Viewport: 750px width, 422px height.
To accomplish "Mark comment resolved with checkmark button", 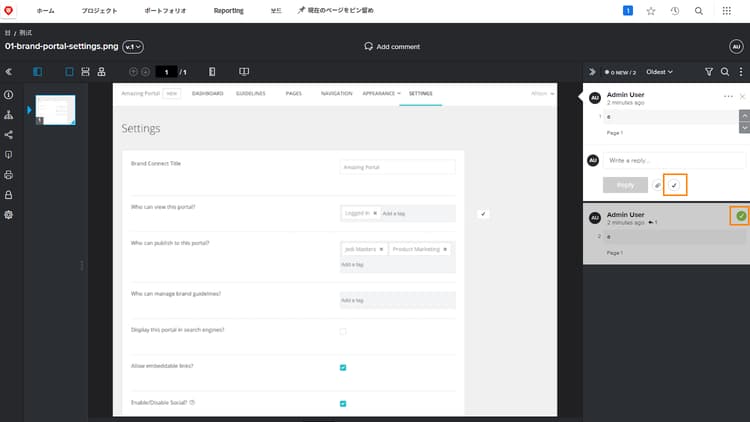I will click(x=674, y=185).
